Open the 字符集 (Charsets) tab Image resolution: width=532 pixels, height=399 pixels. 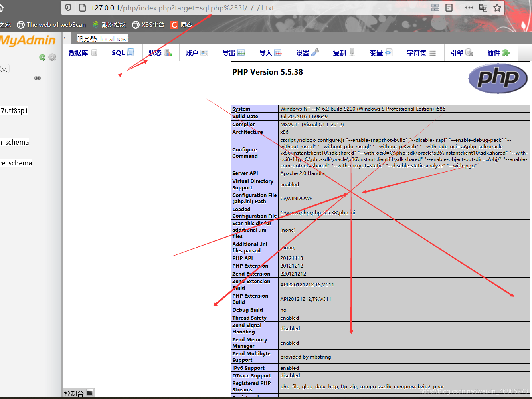421,53
